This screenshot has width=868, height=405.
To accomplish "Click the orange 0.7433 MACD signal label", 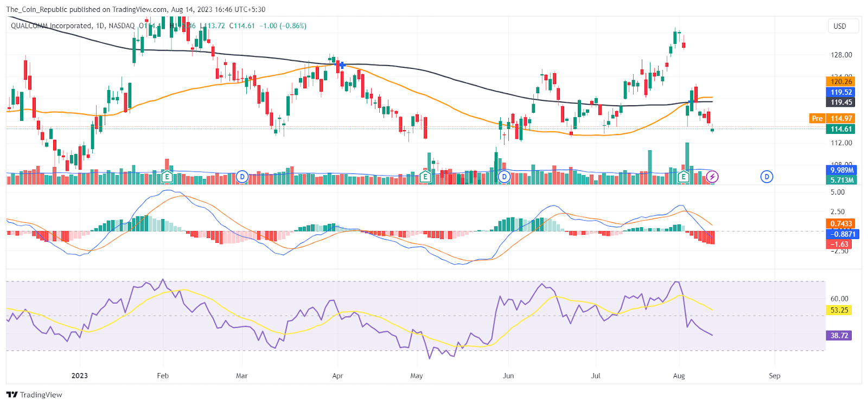I will click(x=841, y=223).
